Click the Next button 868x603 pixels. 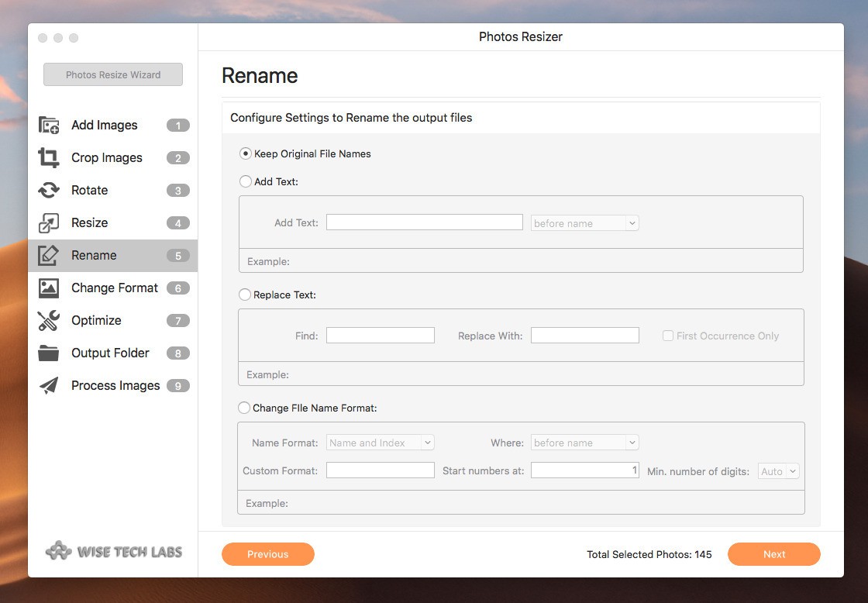pyautogui.click(x=773, y=554)
